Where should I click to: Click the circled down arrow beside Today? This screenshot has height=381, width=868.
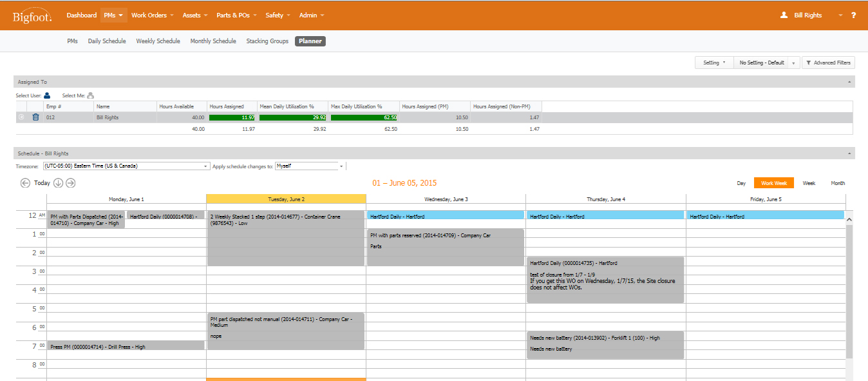click(58, 183)
